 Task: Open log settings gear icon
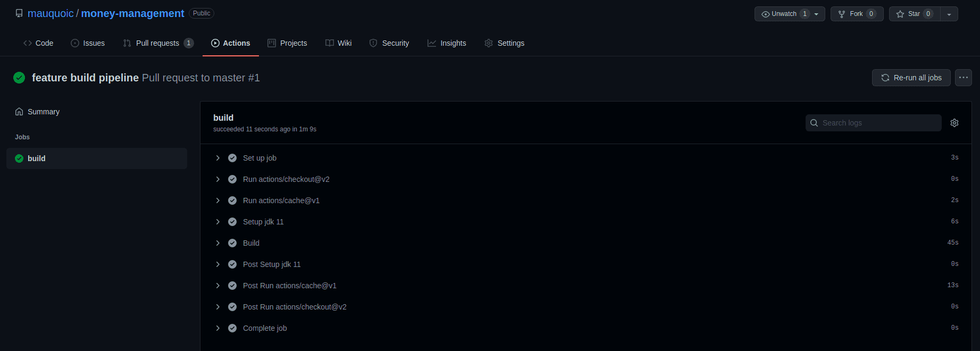[x=954, y=123]
